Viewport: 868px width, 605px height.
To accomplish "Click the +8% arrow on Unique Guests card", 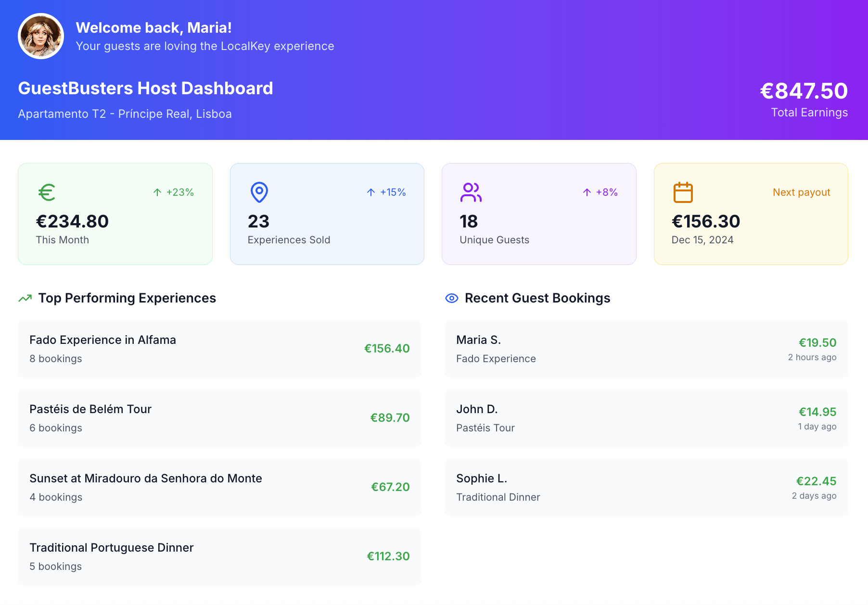I will [600, 192].
